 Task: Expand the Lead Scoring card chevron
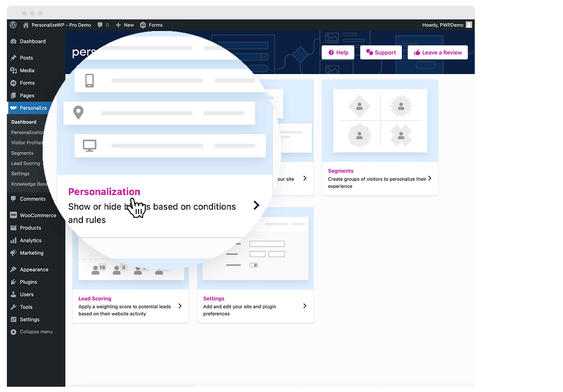180,306
